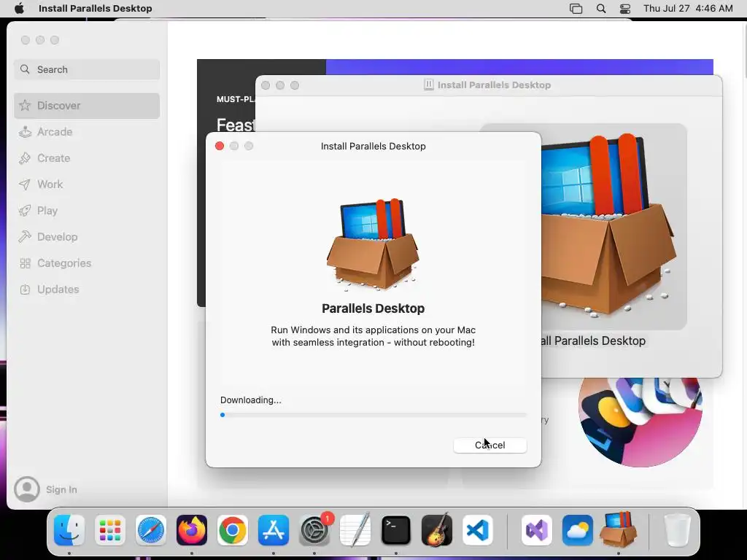
Task: Click large Parallels icon in background window
Action: [x=608, y=226]
